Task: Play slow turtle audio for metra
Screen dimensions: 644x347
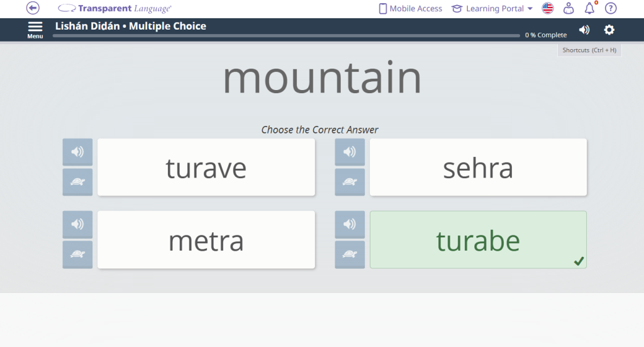Action: point(77,254)
